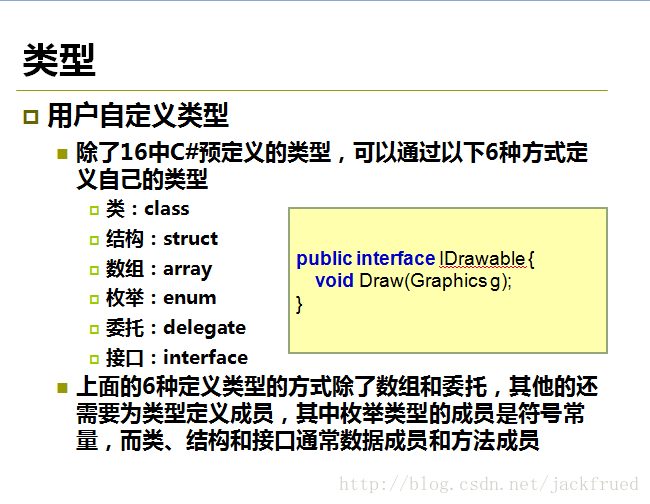Click the closing brace in the code box
This screenshot has width=650, height=504.
pyautogui.click(x=299, y=304)
